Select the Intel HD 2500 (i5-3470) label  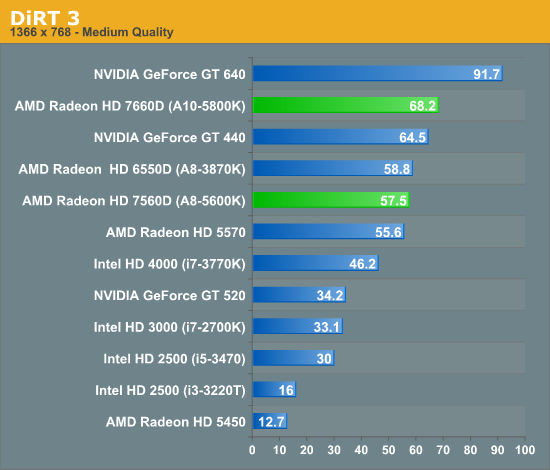174,359
